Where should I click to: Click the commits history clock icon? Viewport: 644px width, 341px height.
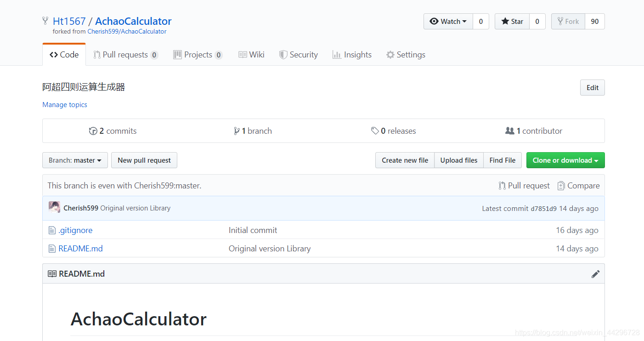[x=93, y=131]
